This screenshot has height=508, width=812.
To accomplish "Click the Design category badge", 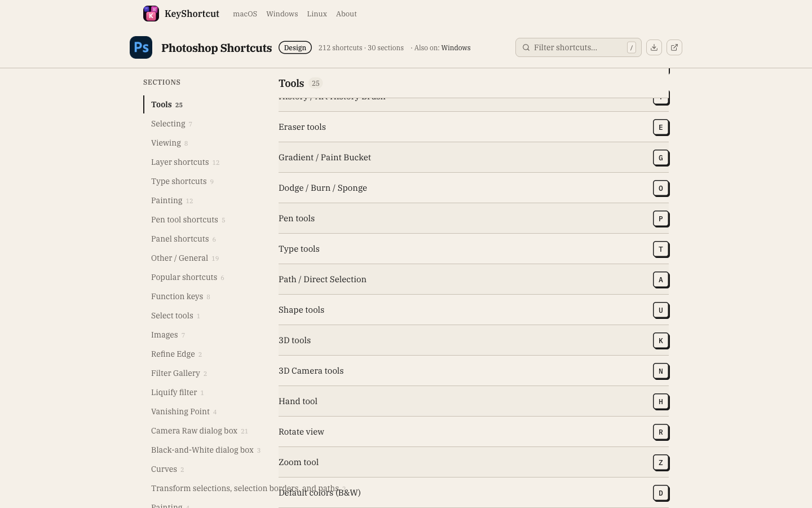I will pos(295,47).
